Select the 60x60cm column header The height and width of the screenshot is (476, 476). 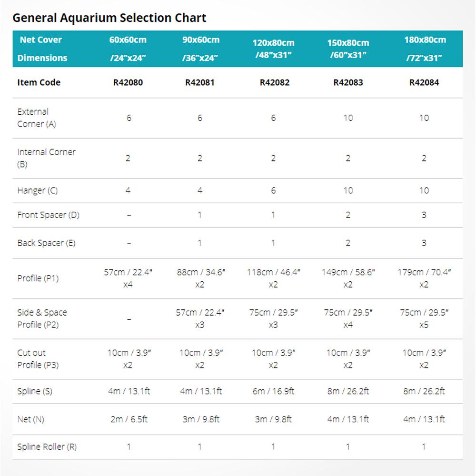click(x=128, y=49)
